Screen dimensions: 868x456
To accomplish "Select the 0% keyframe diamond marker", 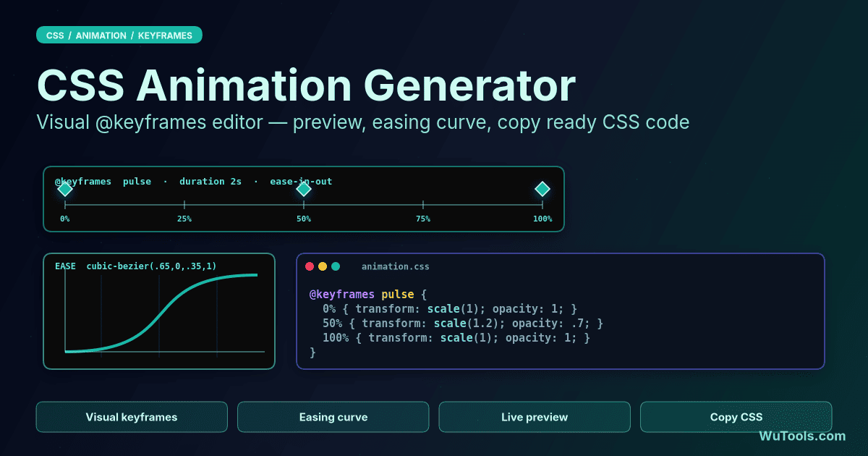I will pyautogui.click(x=65, y=189).
